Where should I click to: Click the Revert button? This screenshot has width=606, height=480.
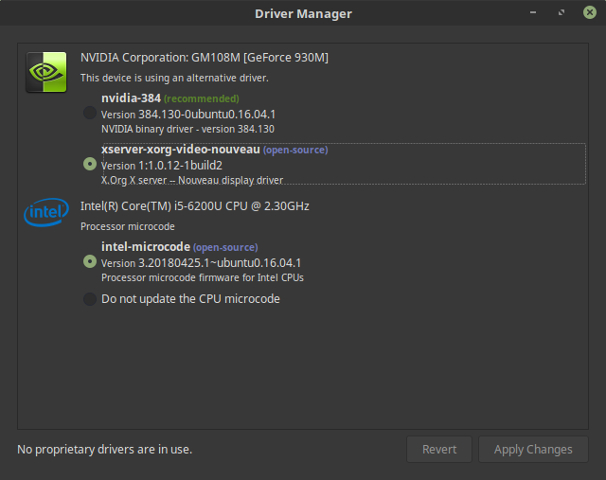click(439, 449)
